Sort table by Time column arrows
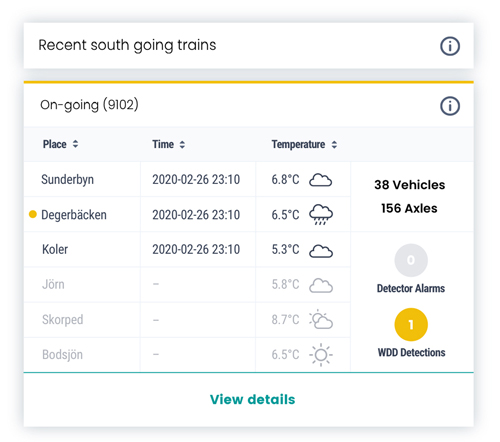 (182, 144)
